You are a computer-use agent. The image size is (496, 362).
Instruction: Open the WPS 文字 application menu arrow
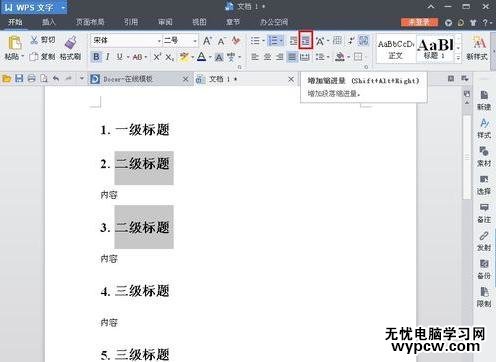[62, 7]
